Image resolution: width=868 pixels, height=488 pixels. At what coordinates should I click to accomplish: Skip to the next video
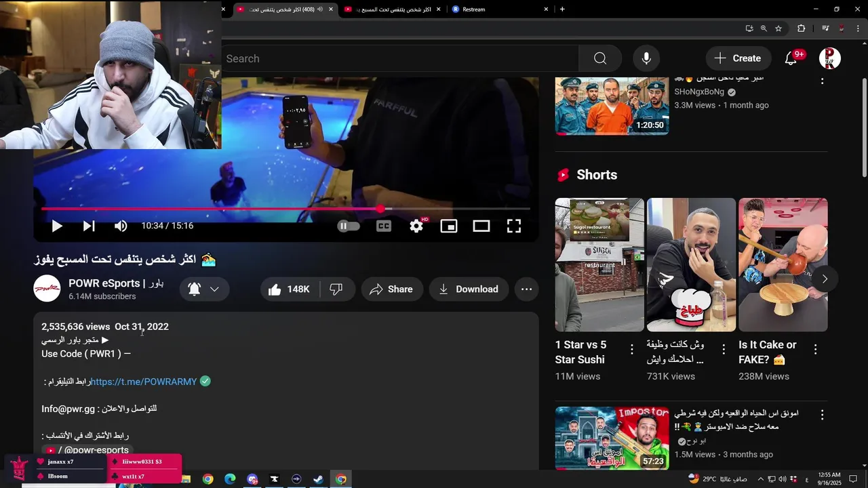pos(89,226)
